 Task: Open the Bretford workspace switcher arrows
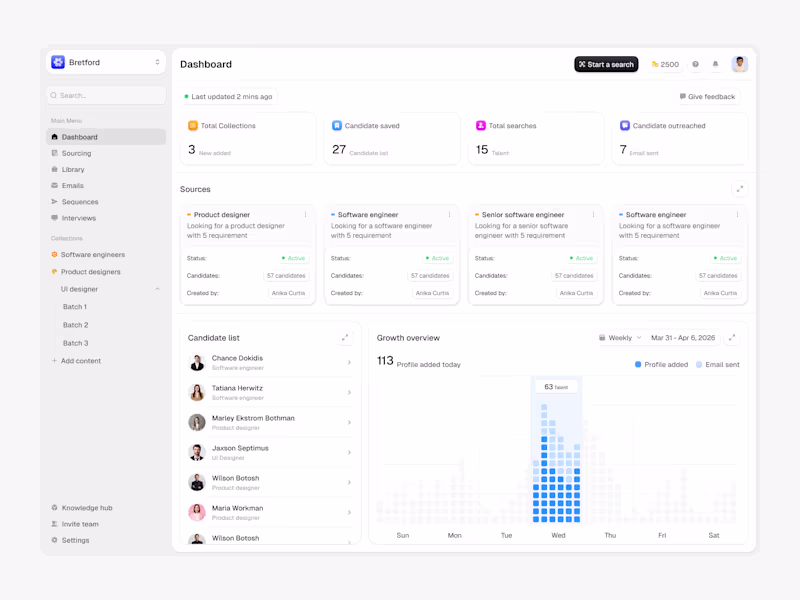157,62
